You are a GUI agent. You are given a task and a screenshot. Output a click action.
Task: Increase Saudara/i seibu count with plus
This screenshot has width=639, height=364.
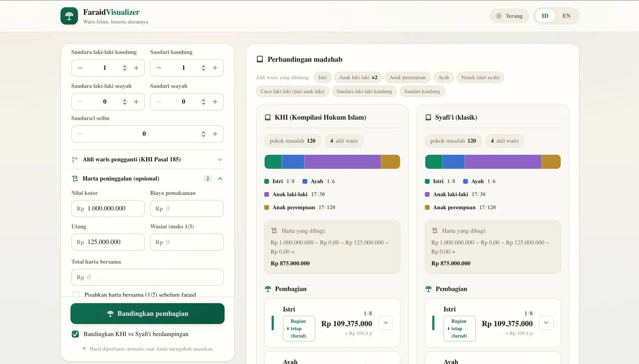[x=215, y=134]
